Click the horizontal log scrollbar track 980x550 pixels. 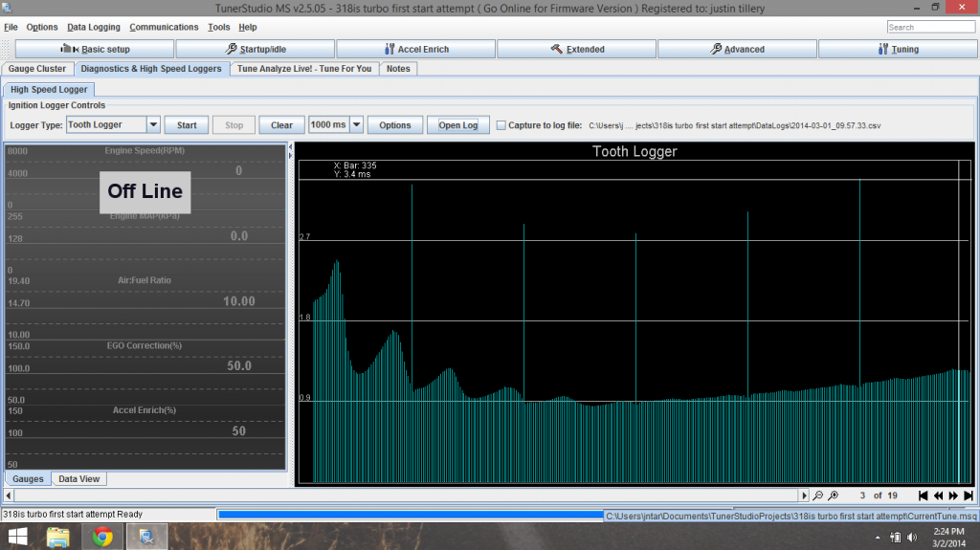(x=406, y=495)
